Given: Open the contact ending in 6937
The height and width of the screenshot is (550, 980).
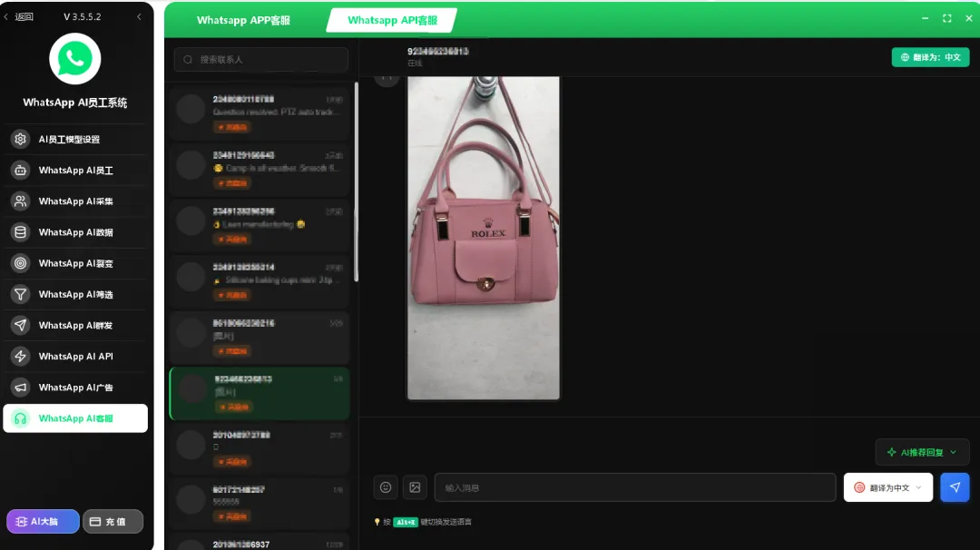Looking at the screenshot, I should click(x=260, y=544).
